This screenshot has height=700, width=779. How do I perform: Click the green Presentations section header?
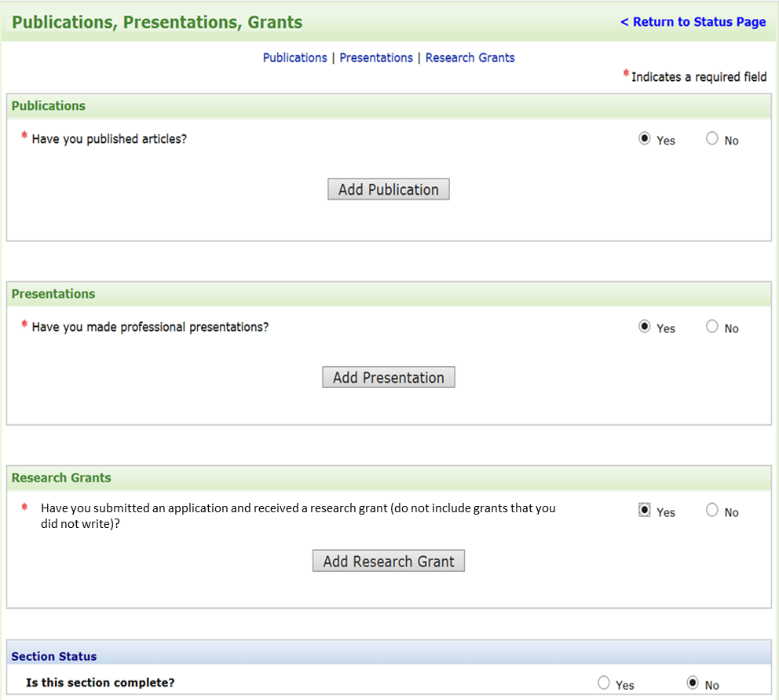(53, 294)
